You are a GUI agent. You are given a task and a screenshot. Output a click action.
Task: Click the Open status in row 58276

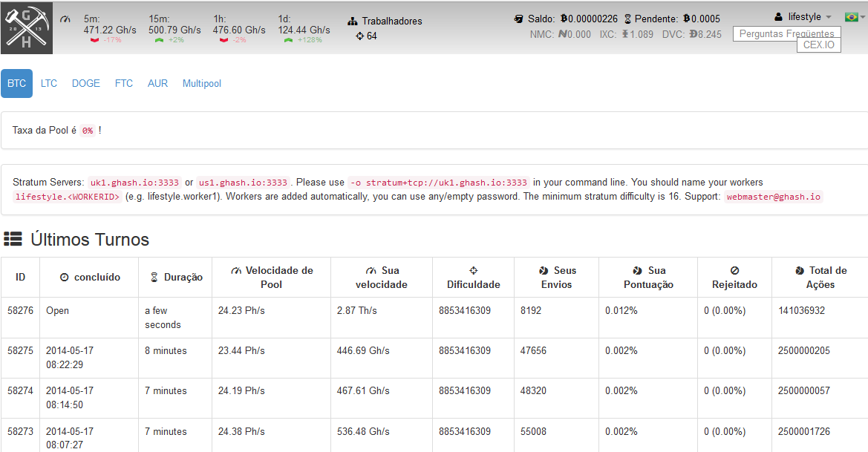click(58, 311)
